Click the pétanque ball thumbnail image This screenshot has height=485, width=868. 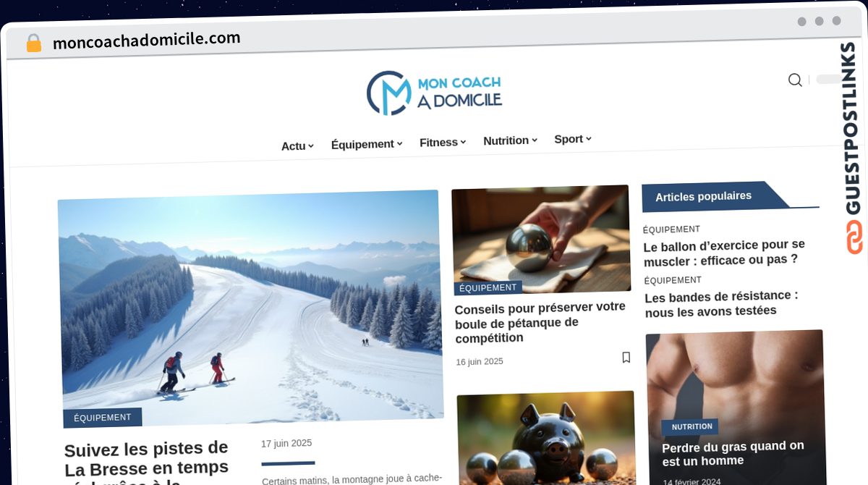tap(540, 240)
